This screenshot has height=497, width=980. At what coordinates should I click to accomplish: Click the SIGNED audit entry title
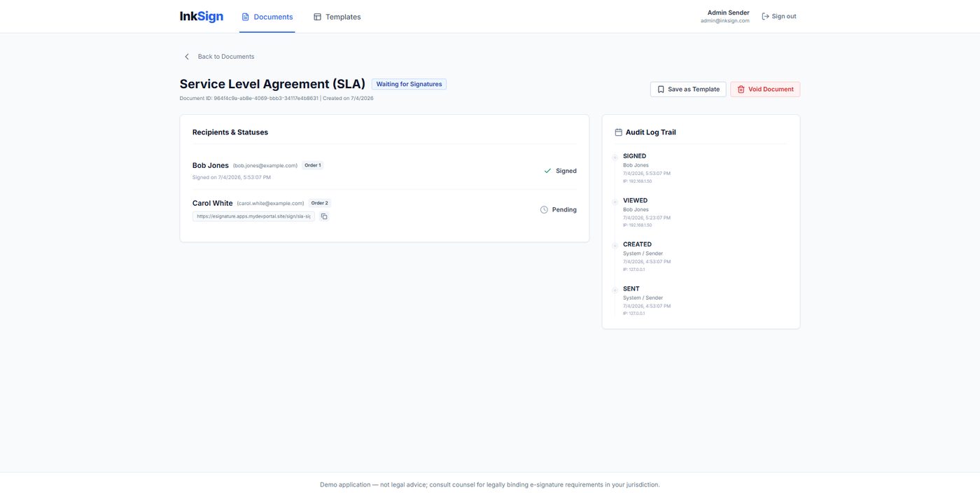coord(635,156)
